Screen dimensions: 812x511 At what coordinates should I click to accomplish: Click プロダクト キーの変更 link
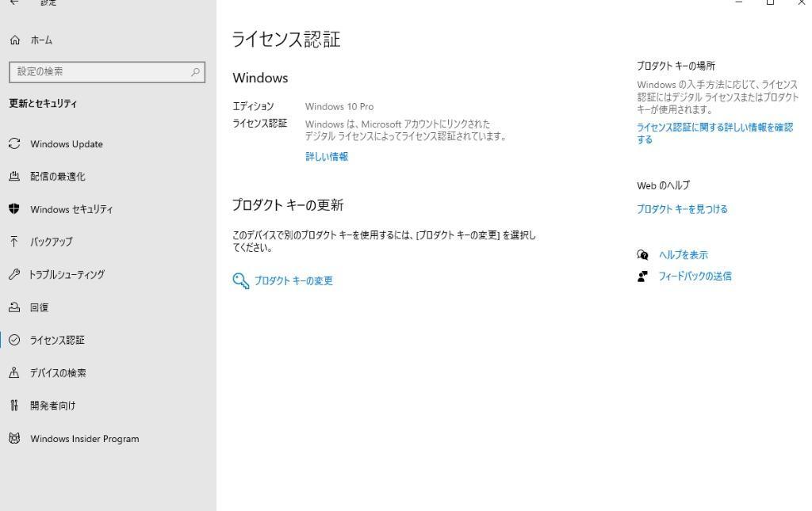coord(293,280)
